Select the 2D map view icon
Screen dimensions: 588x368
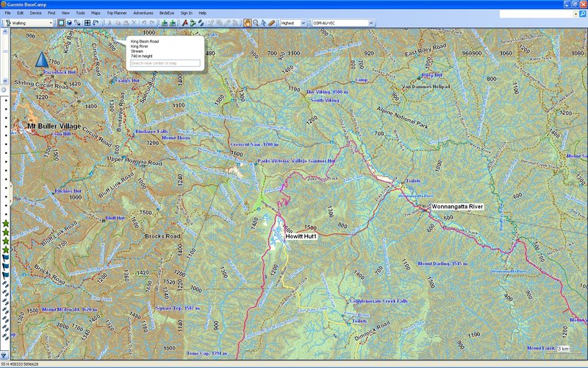point(61,23)
